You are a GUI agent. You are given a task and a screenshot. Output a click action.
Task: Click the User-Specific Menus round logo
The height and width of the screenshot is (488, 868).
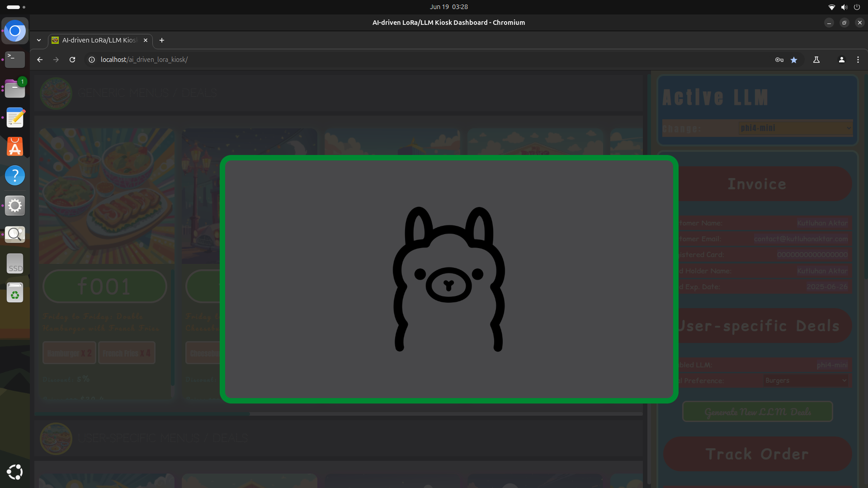point(56,438)
